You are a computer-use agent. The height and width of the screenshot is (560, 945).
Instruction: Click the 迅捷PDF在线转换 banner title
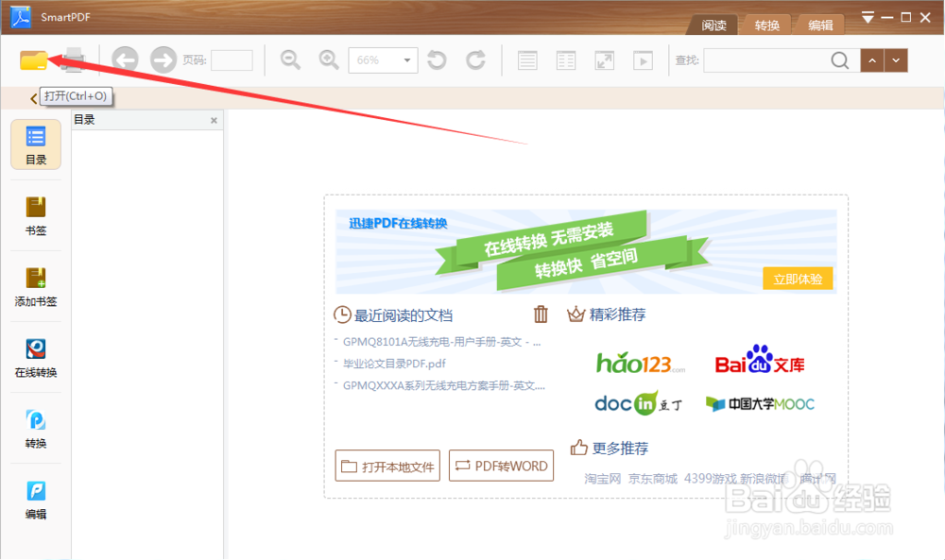(399, 224)
